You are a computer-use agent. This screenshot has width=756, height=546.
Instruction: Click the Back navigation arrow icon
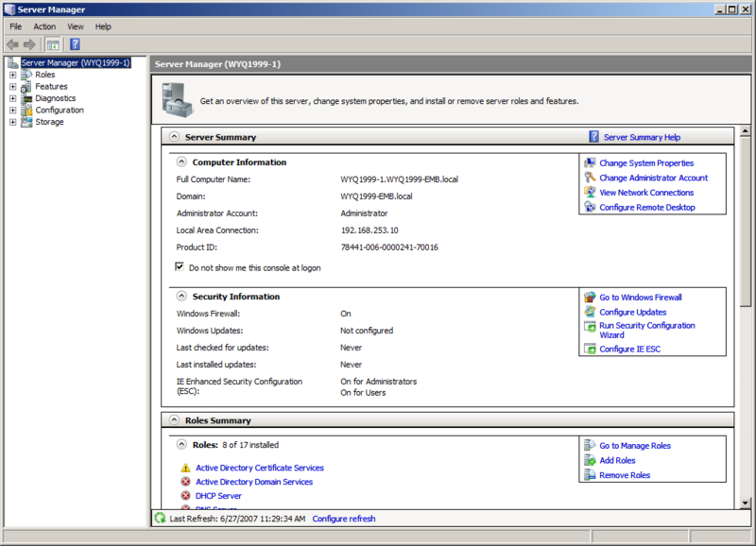pos(13,43)
